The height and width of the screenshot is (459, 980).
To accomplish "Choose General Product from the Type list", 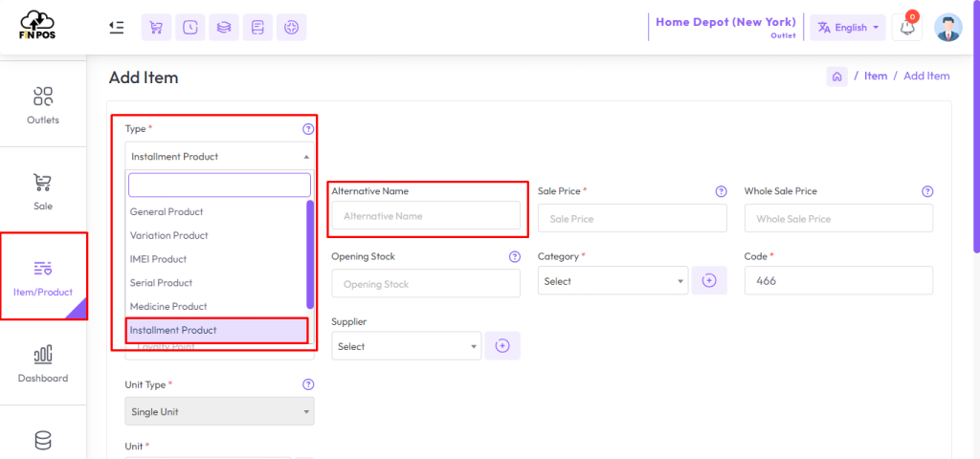I will coord(216,211).
